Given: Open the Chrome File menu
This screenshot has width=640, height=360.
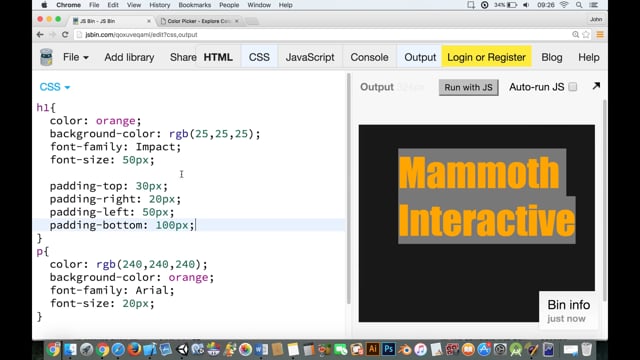Looking at the screenshot, I should (94, 5).
